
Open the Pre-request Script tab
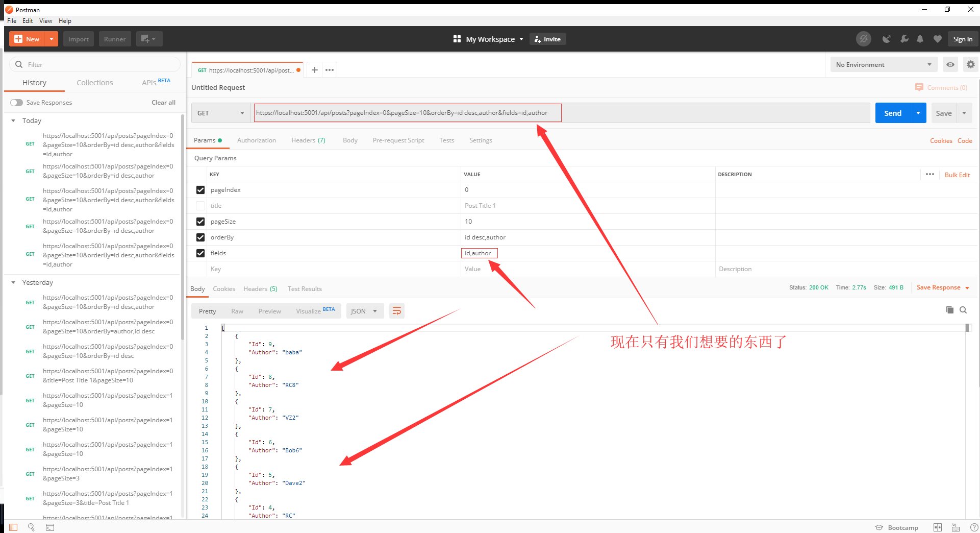click(x=398, y=140)
